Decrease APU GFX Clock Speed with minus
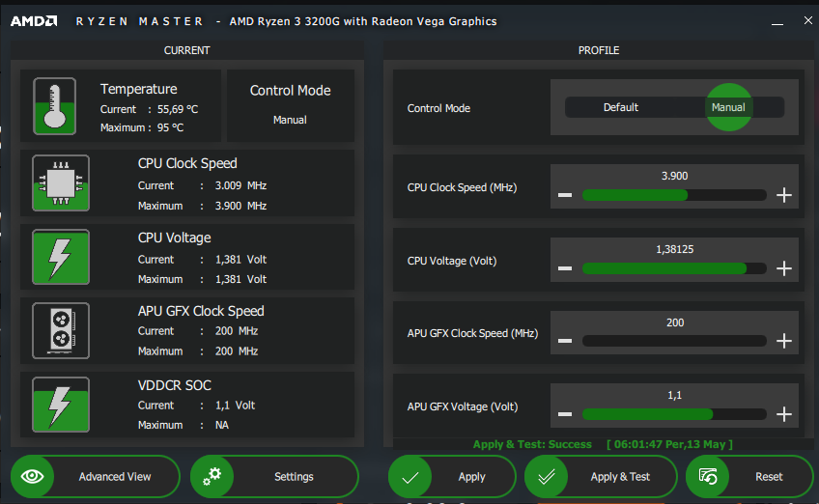The height and width of the screenshot is (504, 819). point(565,341)
